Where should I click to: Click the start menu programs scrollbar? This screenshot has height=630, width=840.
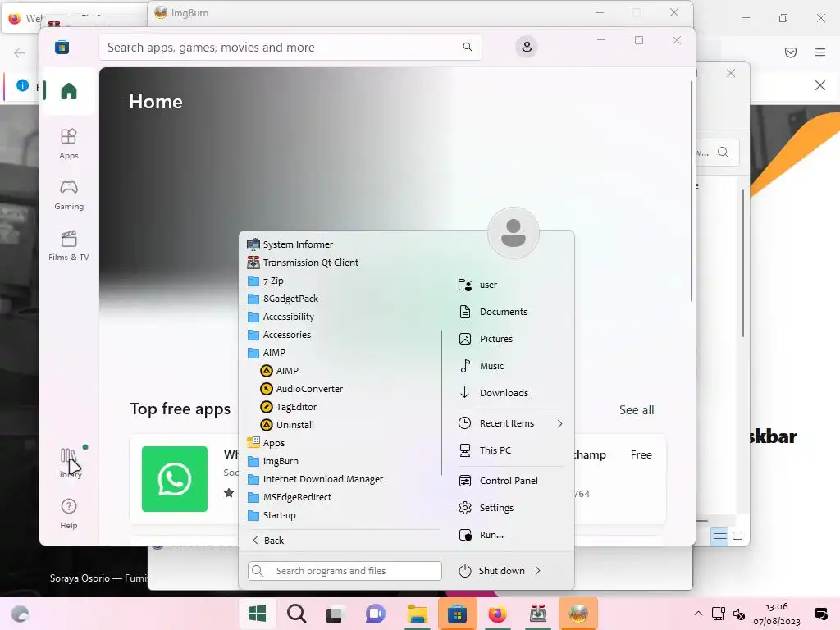tap(441, 402)
